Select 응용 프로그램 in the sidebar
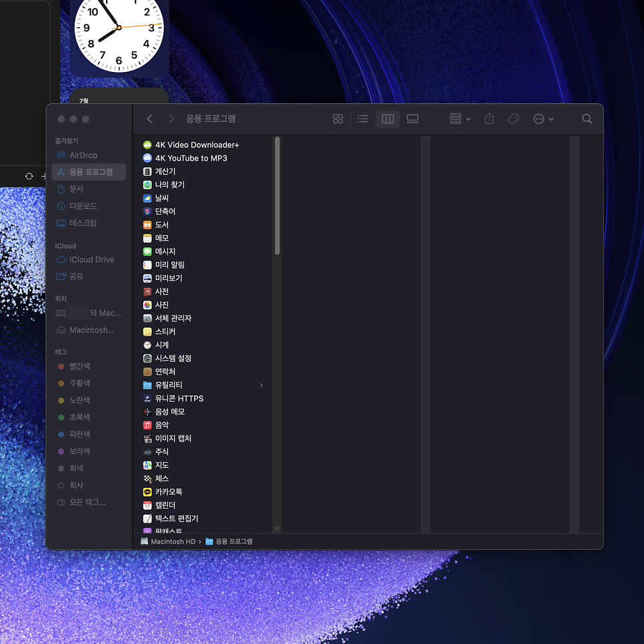 coord(89,172)
